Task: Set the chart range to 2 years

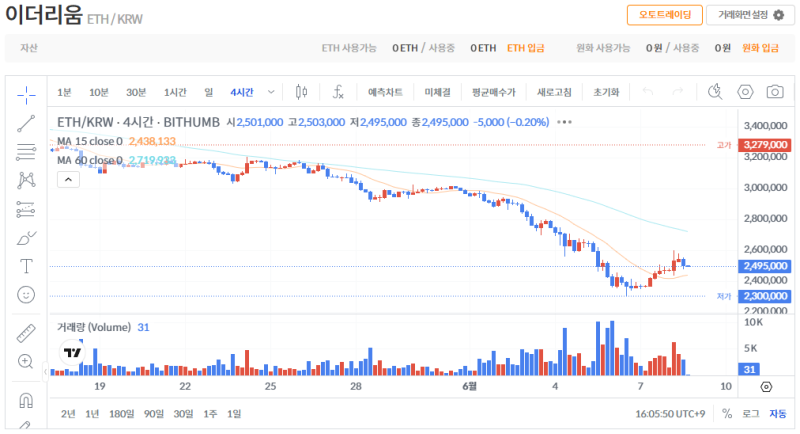Action: coord(68,414)
